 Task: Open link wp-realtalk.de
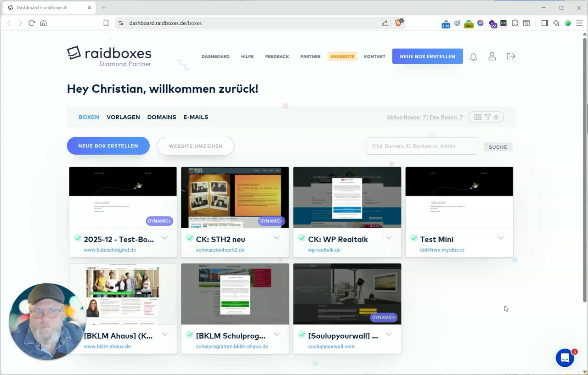[x=324, y=250]
